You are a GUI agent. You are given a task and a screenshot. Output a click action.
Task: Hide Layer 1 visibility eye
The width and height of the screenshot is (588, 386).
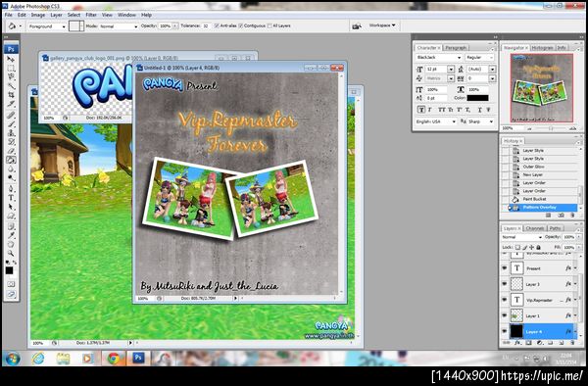pos(505,315)
